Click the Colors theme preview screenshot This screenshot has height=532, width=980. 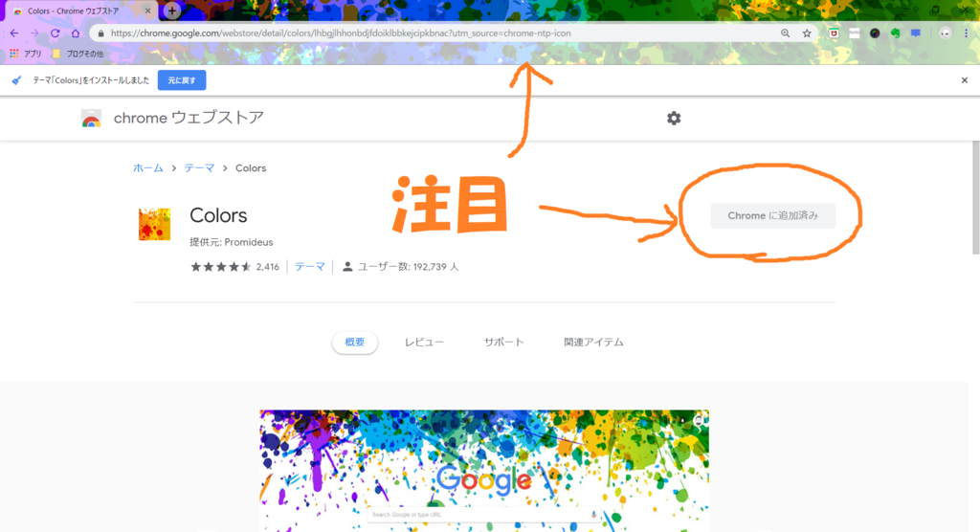pyautogui.click(x=484, y=471)
